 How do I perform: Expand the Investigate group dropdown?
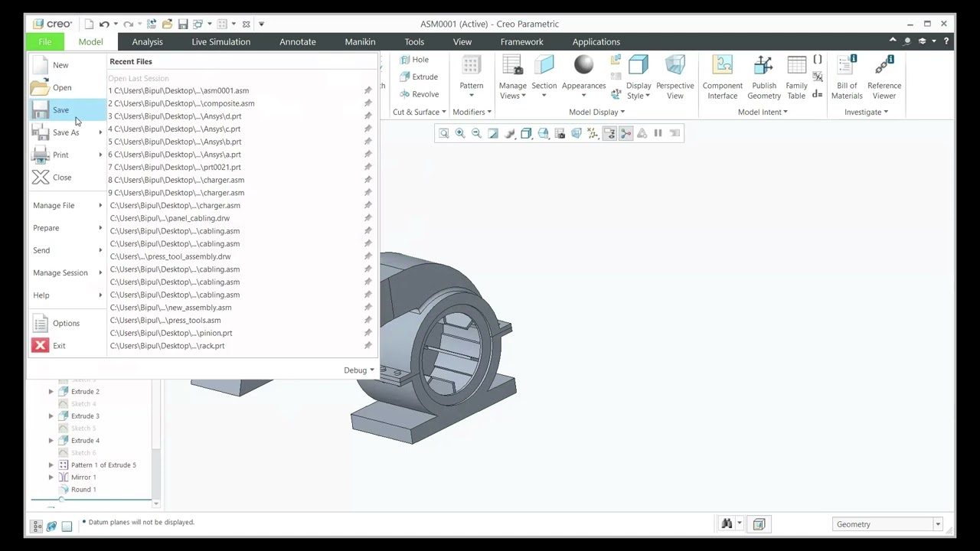866,112
